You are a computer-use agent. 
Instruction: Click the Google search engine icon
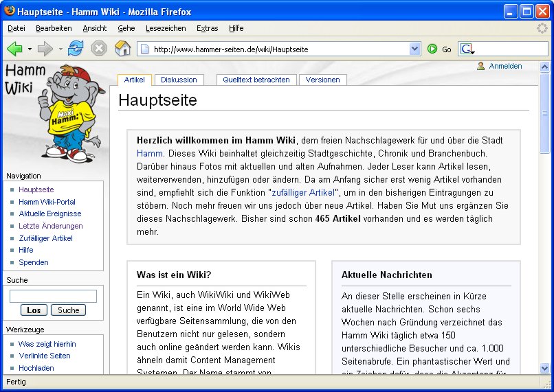pos(467,49)
